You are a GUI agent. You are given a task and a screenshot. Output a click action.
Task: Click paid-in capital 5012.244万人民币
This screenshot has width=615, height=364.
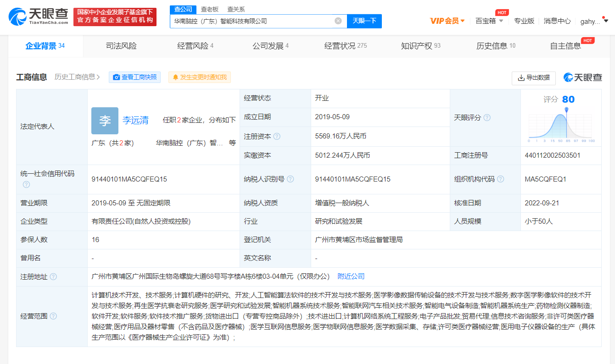[x=342, y=155]
